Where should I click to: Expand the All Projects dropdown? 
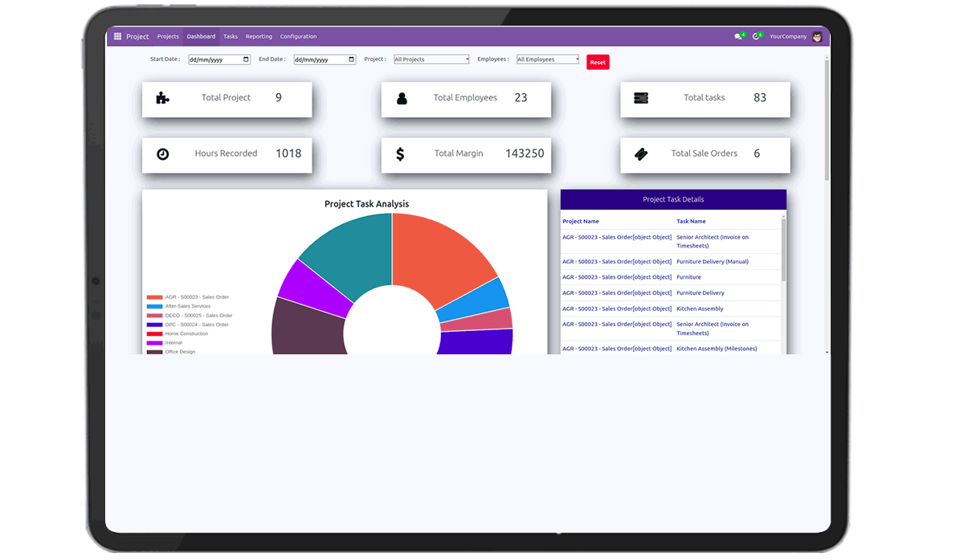pos(431,59)
